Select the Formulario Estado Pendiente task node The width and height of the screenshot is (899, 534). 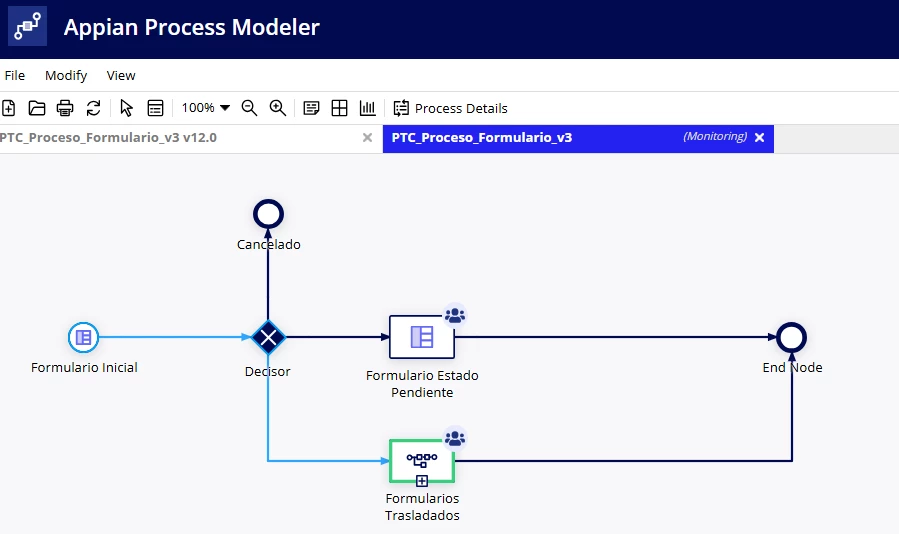click(x=422, y=337)
